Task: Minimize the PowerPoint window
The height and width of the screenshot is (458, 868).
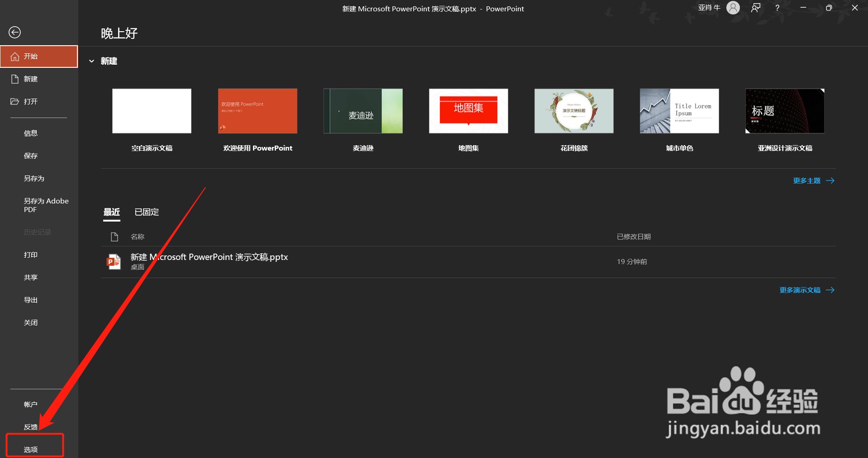Action: click(x=803, y=8)
